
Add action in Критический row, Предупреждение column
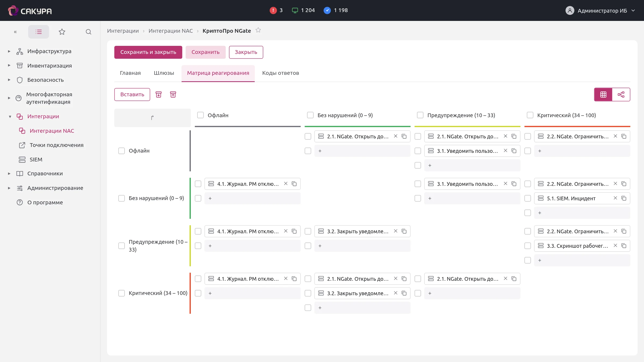[x=472, y=293]
